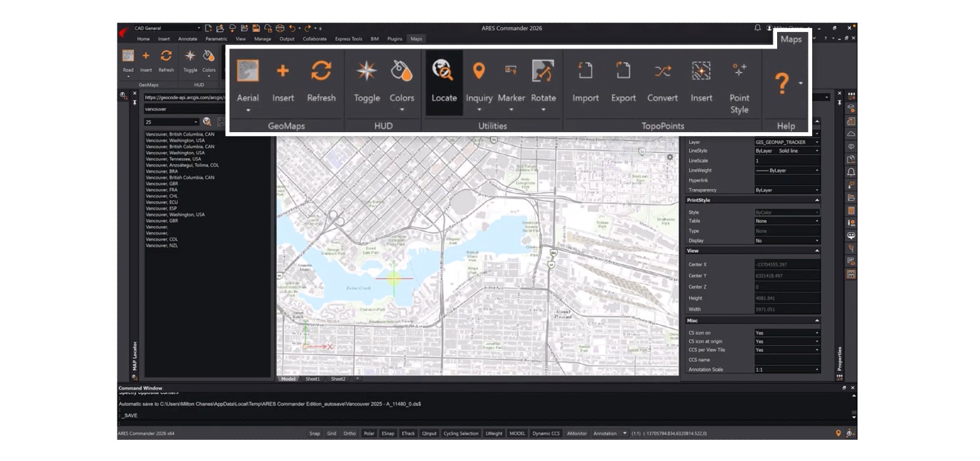Redo the last undone action
The height and width of the screenshot is (461, 980).
[308, 28]
